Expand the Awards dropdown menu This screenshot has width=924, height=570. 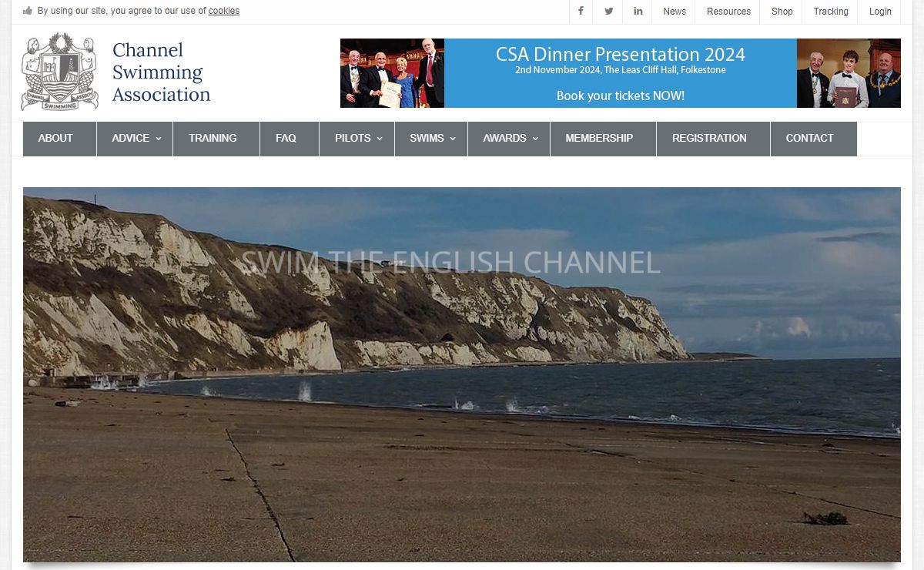point(509,139)
